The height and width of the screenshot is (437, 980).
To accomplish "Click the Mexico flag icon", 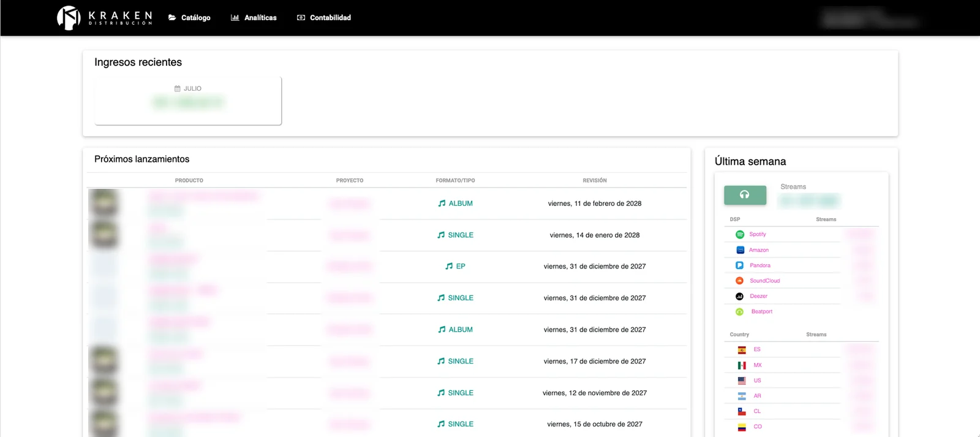I will [x=742, y=365].
